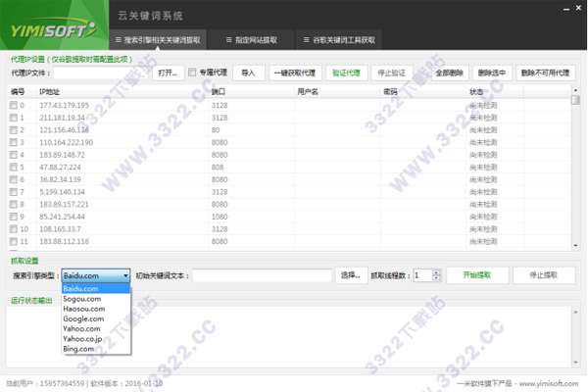Click the 删除不可用代理 button
The image size is (588, 392).
pos(545,73)
